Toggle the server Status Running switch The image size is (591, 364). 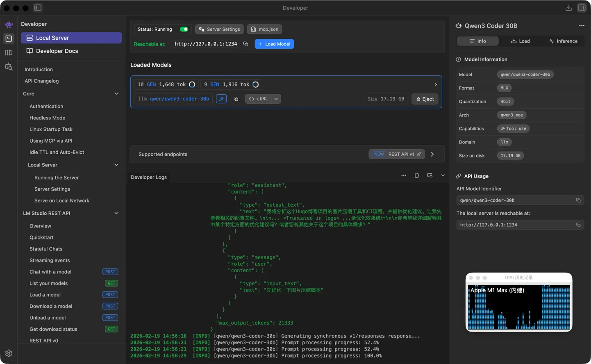point(184,29)
